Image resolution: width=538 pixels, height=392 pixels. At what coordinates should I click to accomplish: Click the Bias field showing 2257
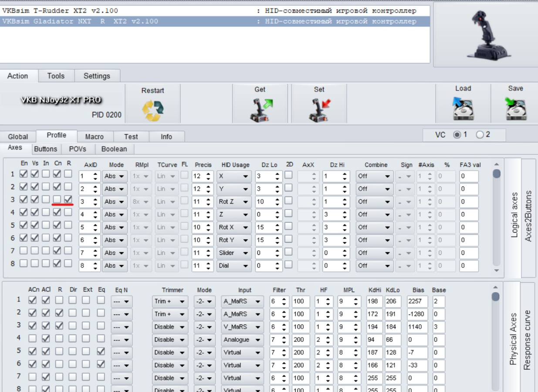tap(417, 301)
